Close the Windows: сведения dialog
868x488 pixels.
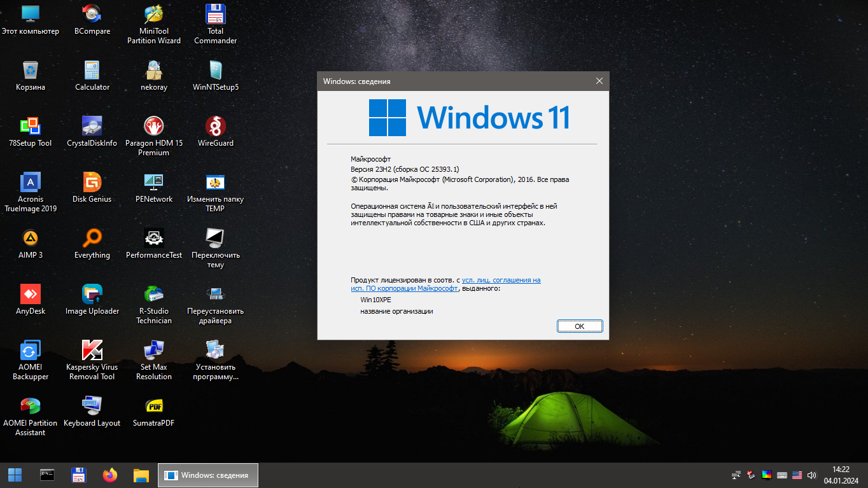click(x=599, y=81)
